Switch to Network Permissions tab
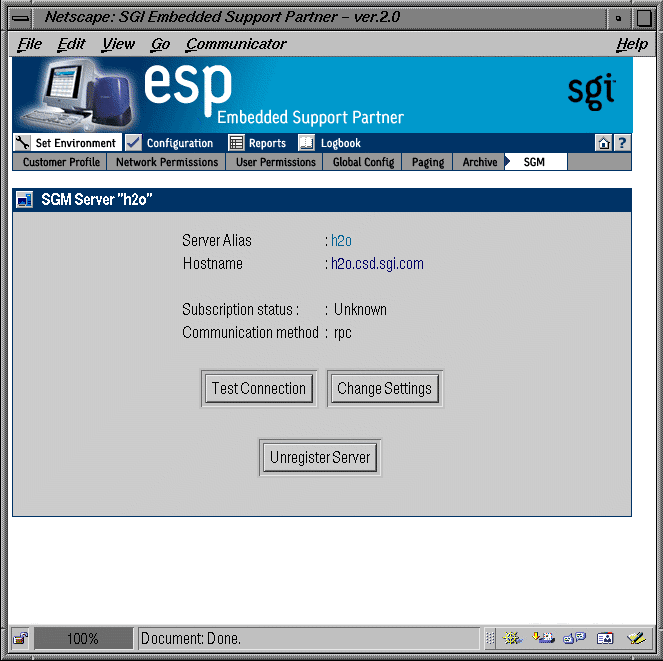Screen dimensions: 663x661 [x=167, y=162]
